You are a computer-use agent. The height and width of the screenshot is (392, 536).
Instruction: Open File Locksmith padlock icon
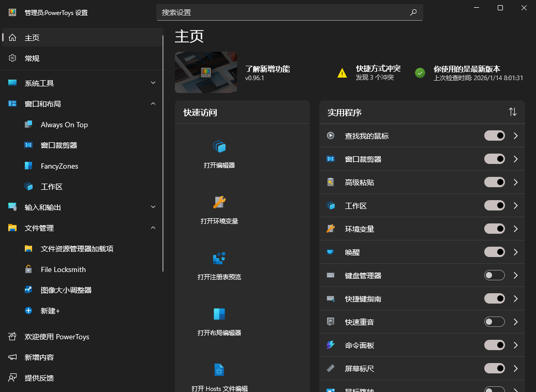tap(28, 269)
